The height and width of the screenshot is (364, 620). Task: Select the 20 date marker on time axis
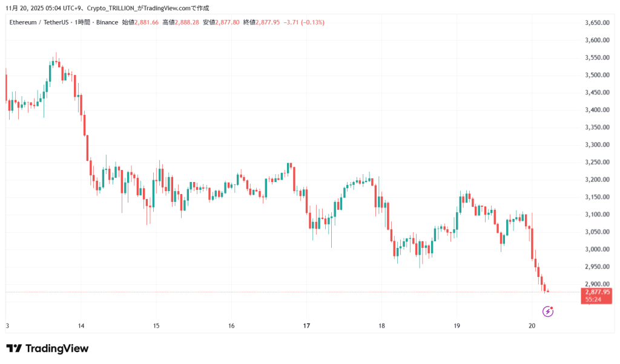532,326
